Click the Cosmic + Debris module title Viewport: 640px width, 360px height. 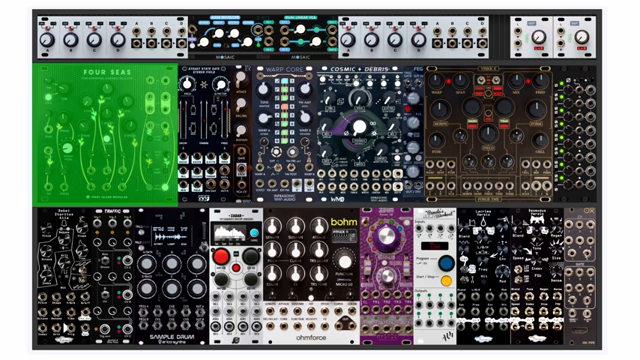click(x=359, y=69)
